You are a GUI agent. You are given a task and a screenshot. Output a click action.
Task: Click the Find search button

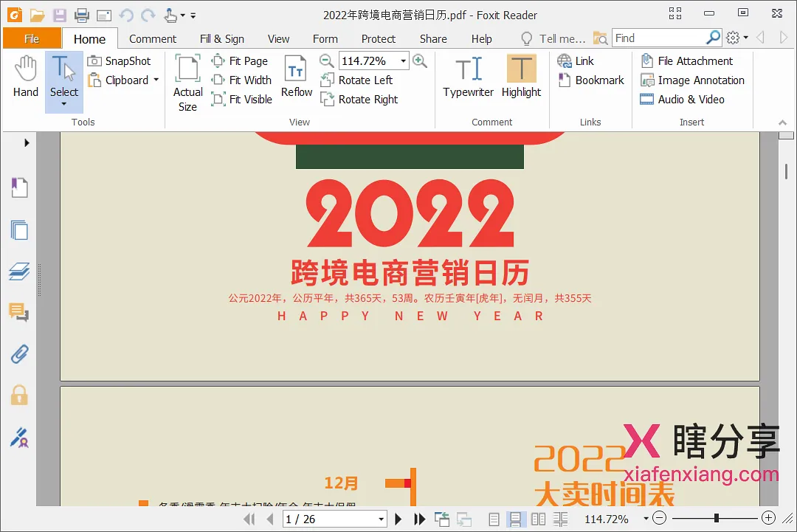click(713, 37)
